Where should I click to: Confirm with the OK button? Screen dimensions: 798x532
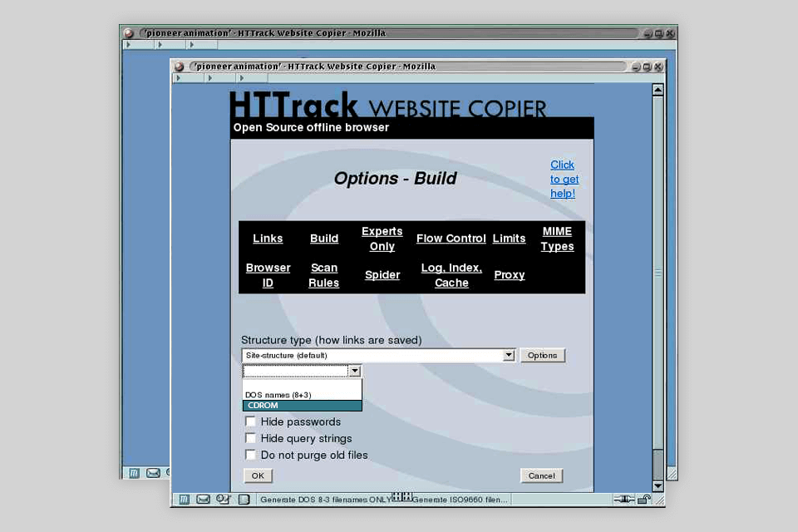pos(258,475)
